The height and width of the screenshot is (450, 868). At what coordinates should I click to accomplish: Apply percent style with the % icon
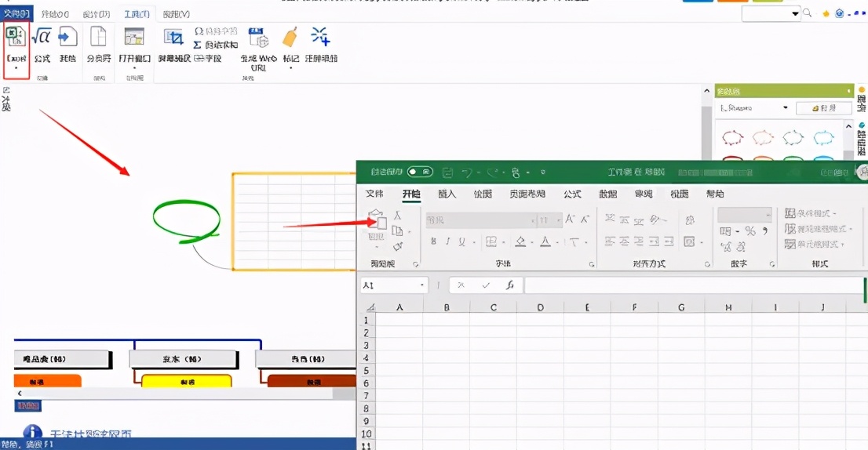point(750,231)
